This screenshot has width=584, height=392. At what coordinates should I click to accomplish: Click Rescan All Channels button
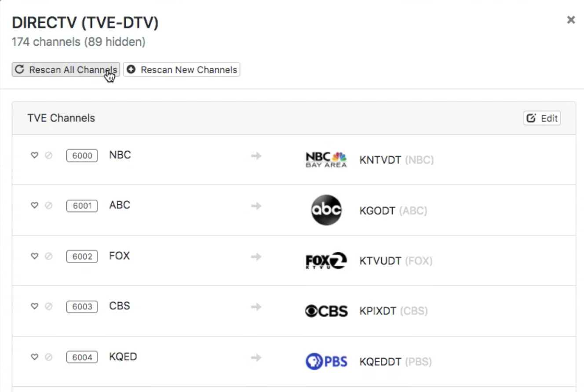pos(66,70)
